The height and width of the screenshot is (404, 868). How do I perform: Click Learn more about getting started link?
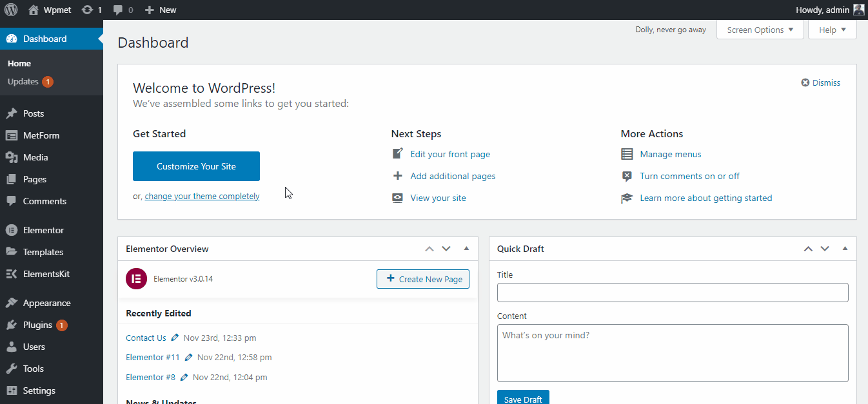pos(706,198)
